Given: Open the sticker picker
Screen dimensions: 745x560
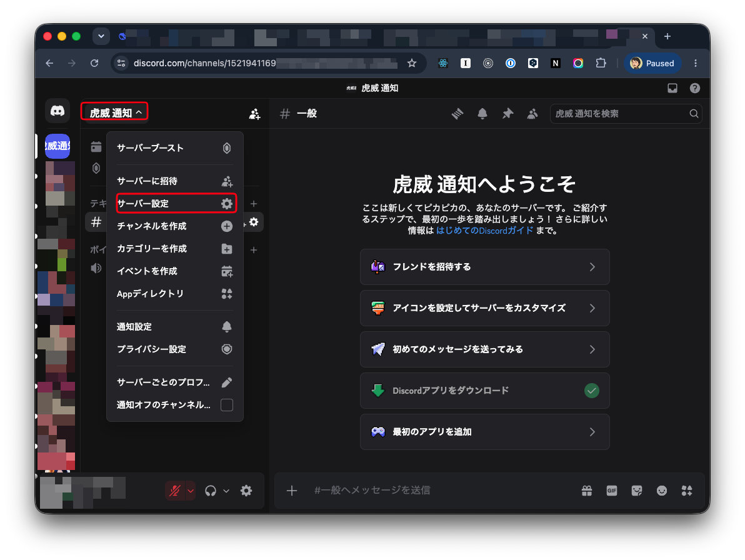Looking at the screenshot, I should tap(637, 491).
